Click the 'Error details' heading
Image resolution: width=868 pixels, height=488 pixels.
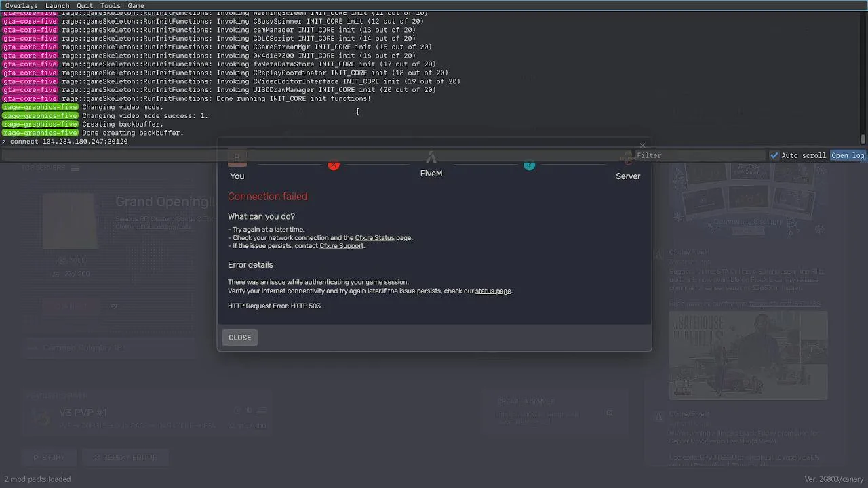click(250, 265)
